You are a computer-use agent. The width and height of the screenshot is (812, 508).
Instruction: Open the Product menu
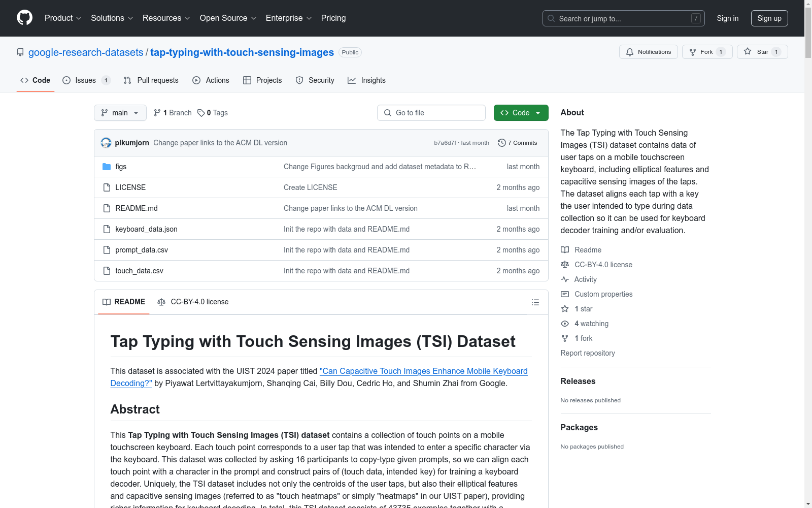point(63,18)
